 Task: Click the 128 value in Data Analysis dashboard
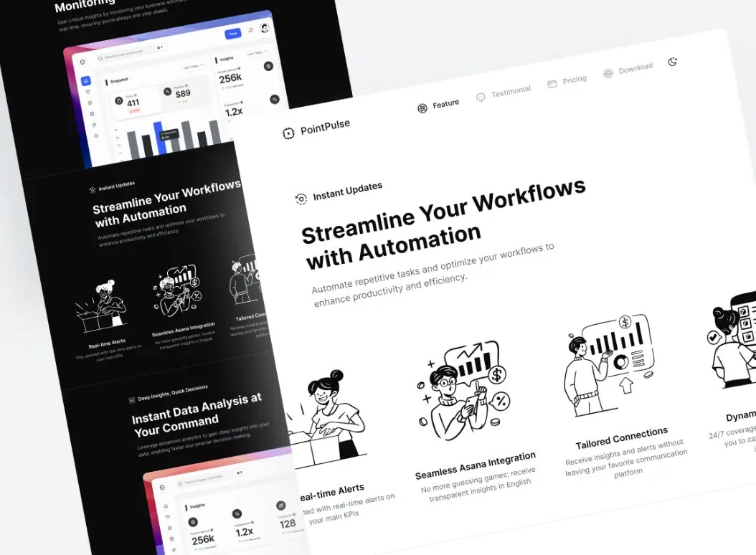point(288,523)
